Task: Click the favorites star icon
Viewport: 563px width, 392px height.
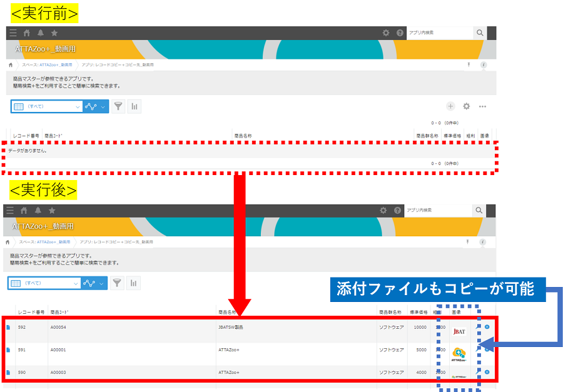Action: coord(55,33)
